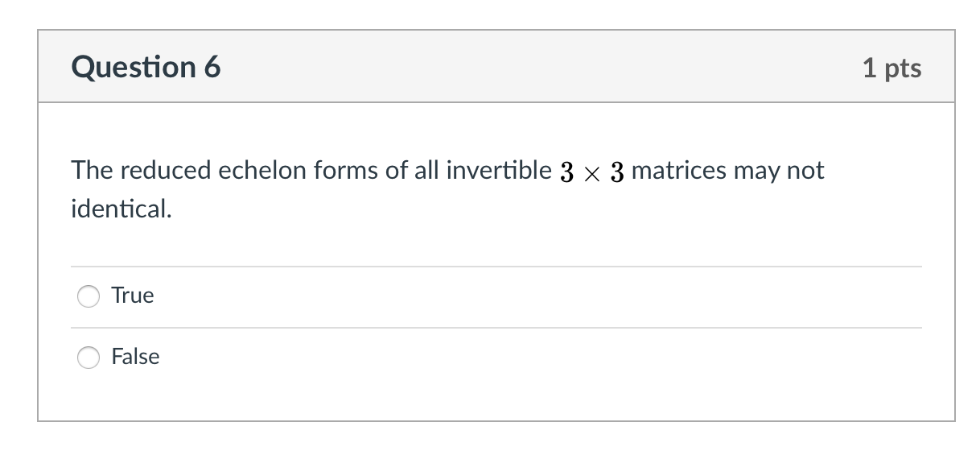
Task: Click the '1 pts' points indicator
Action: 891,68
